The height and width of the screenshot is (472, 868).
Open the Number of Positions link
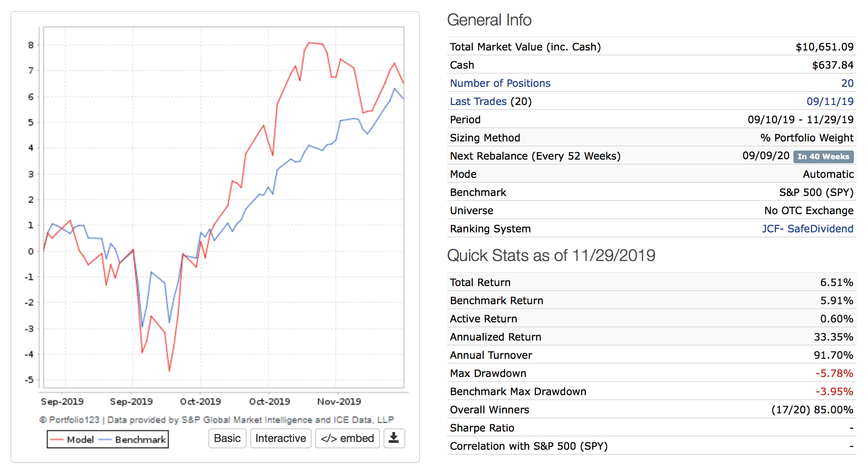pyautogui.click(x=500, y=83)
